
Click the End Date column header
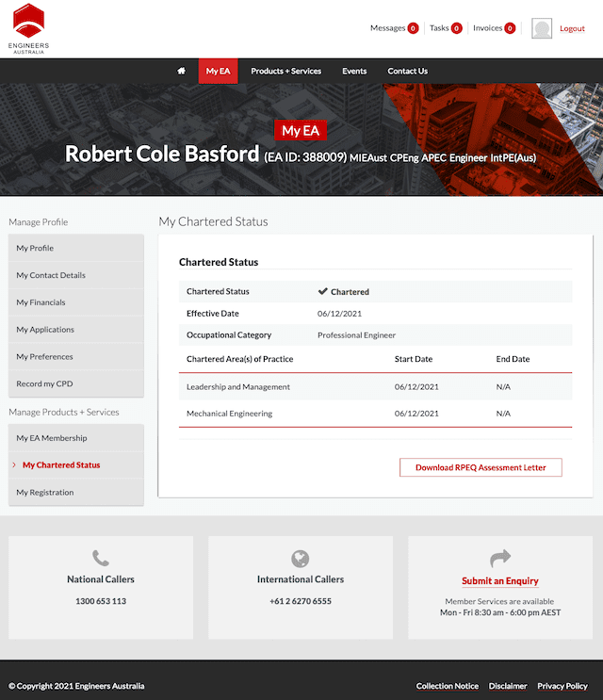pos(513,359)
